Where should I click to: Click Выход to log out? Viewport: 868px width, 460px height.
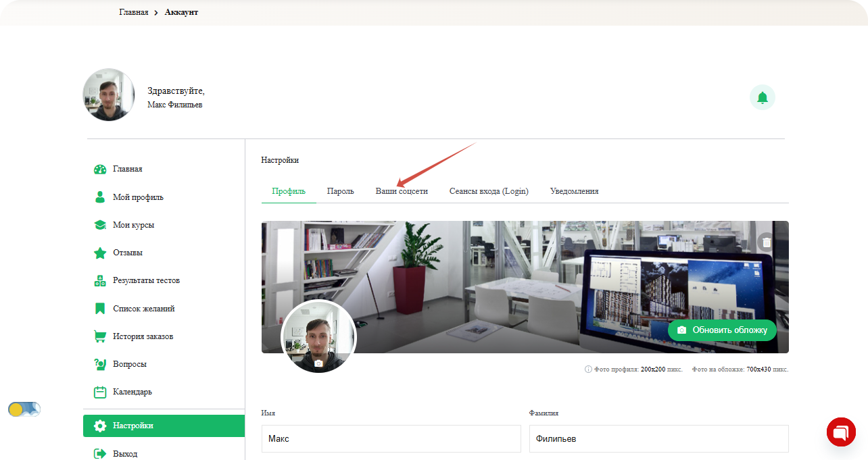pos(125,454)
